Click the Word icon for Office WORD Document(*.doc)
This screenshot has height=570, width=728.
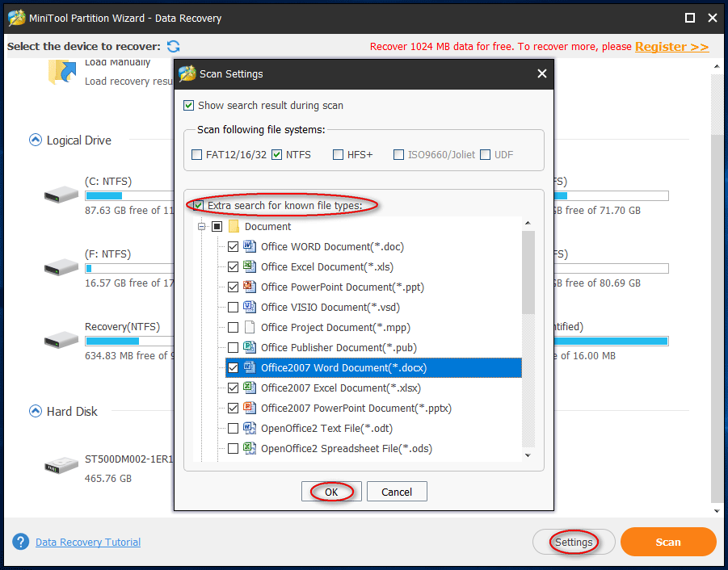coord(250,246)
